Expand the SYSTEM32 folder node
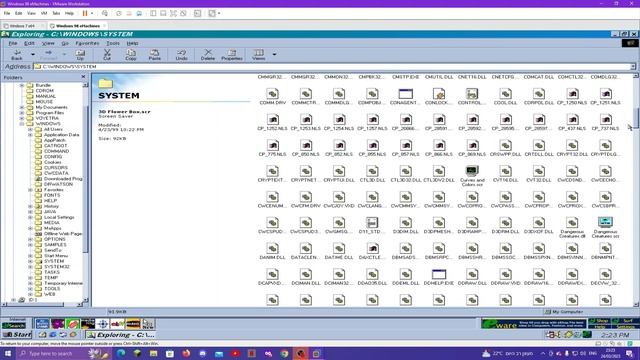Image resolution: width=640 pixels, height=360 pixels. 30,267
